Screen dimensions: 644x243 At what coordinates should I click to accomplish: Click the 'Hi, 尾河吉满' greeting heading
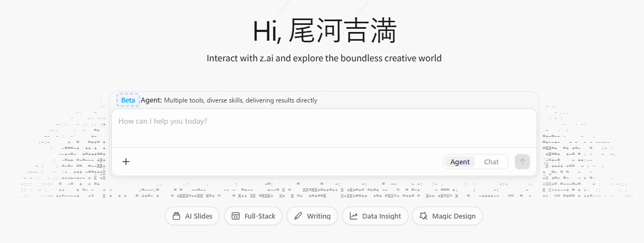pos(324,31)
